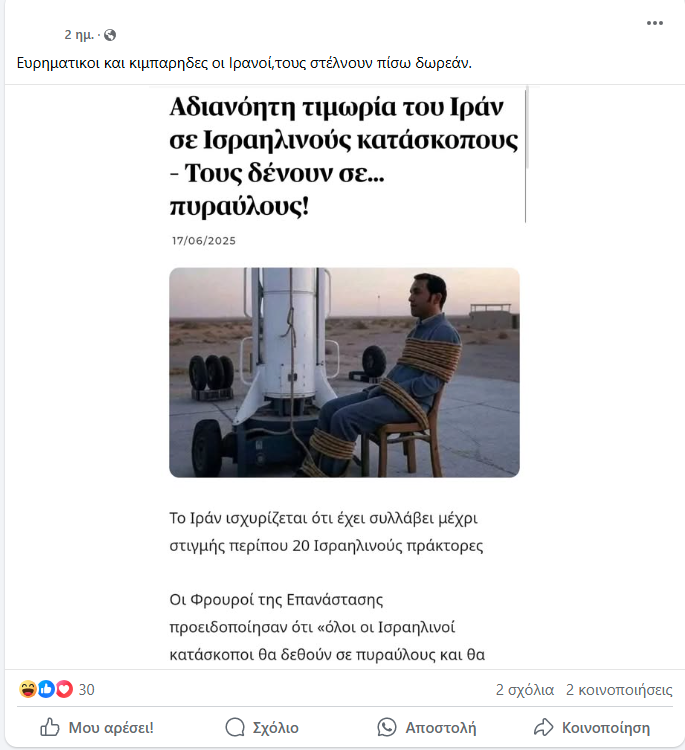Click the WhatsApp Αποστολή icon
This screenshot has height=750, width=685.
point(387,727)
